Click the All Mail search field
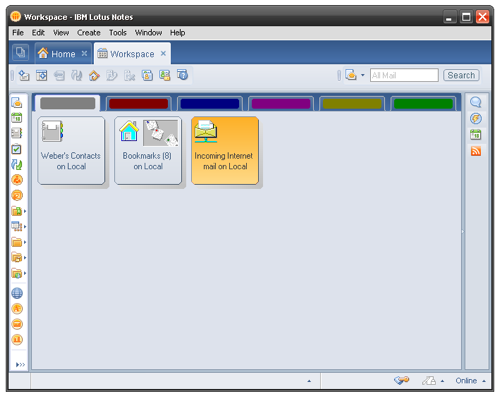The width and height of the screenshot is (500, 399). (404, 75)
